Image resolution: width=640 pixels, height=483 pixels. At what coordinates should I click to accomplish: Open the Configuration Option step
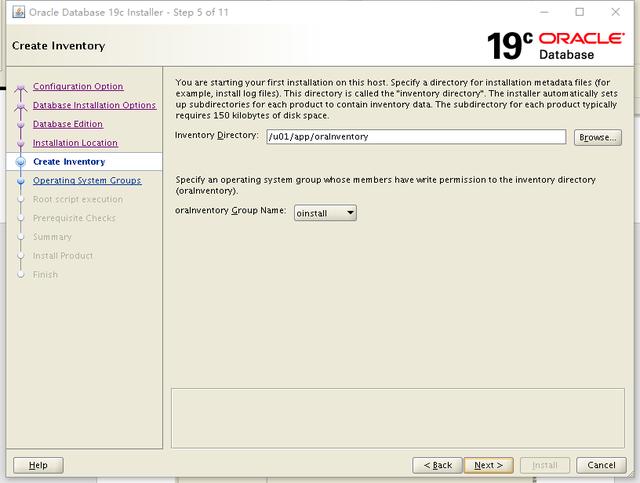(78, 87)
